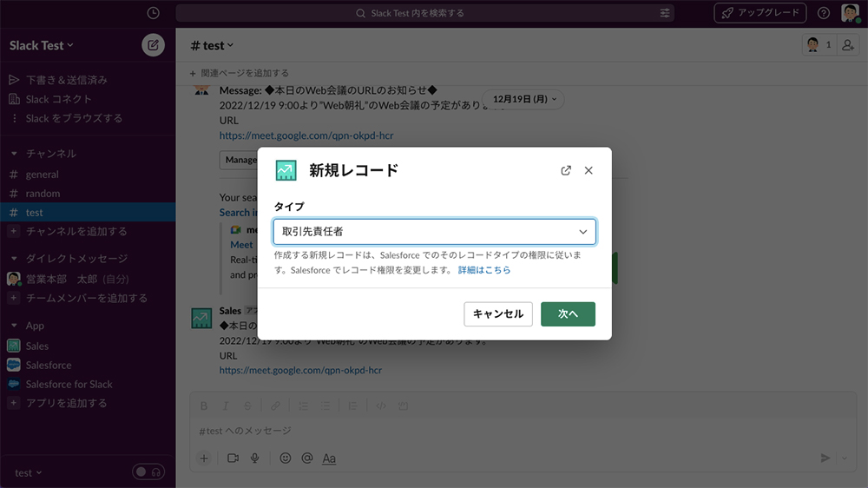This screenshot has height=488, width=868.
Task: Click the bold formatting icon
Action: coord(204,406)
